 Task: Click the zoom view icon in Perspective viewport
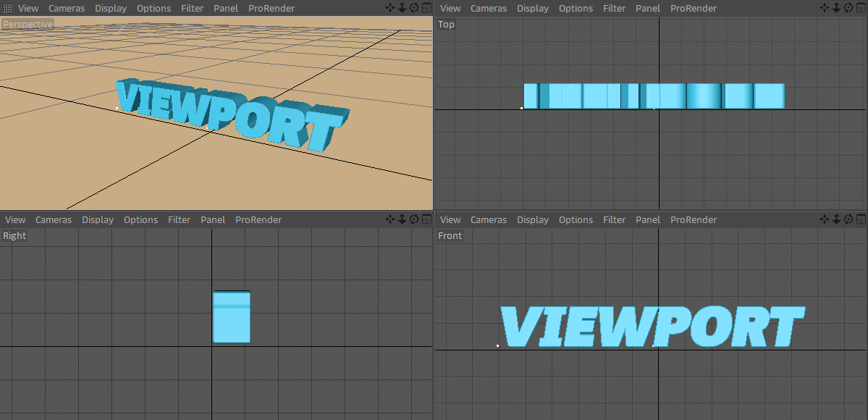tap(401, 7)
